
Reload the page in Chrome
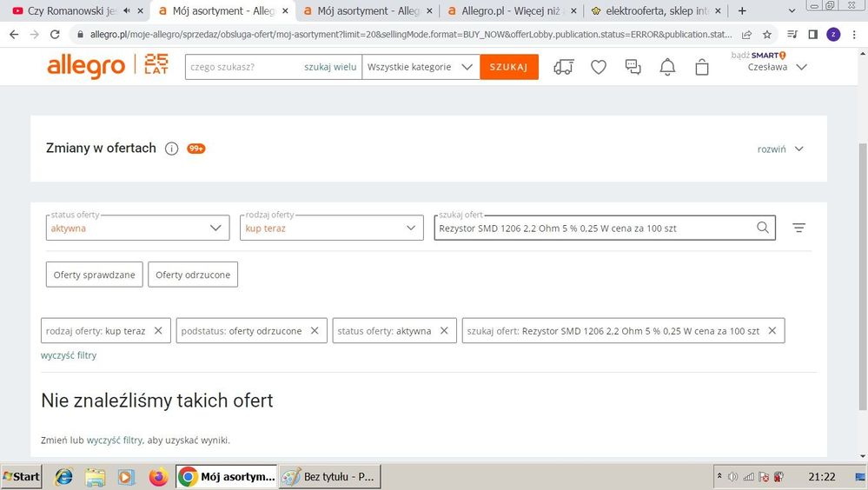coord(55,35)
